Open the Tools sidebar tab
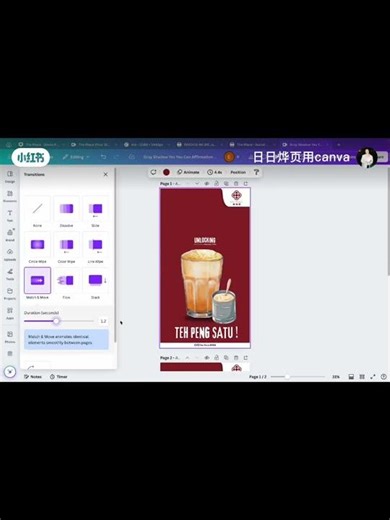The image size is (390, 520). (10, 274)
